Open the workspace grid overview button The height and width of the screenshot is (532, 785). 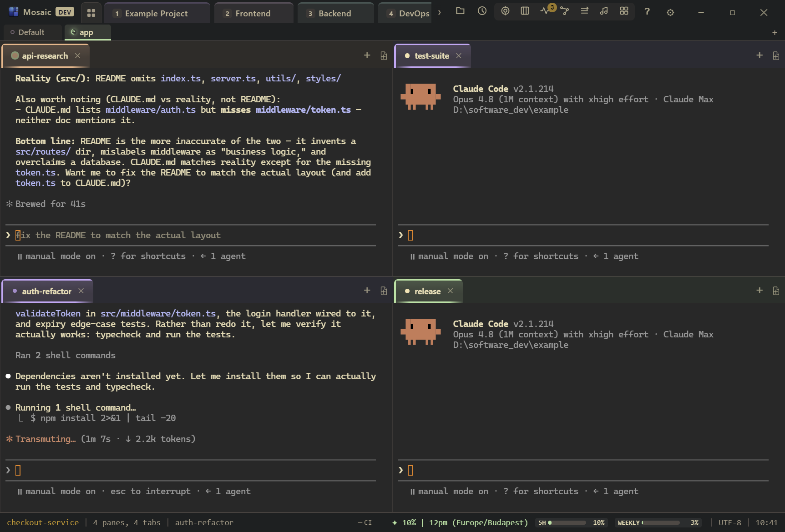click(91, 13)
